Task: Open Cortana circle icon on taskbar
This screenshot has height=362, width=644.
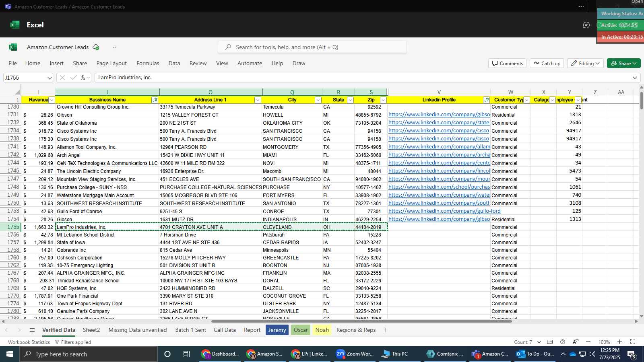Action: coord(167,354)
